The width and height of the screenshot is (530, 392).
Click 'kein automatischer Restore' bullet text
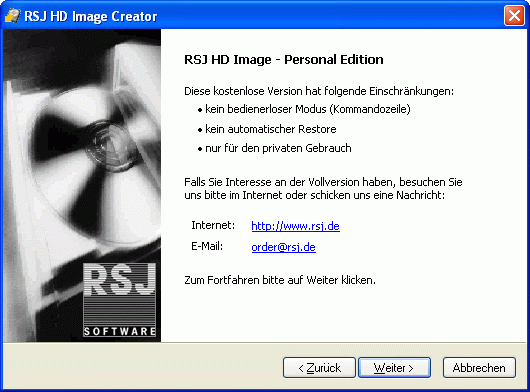tap(271, 129)
